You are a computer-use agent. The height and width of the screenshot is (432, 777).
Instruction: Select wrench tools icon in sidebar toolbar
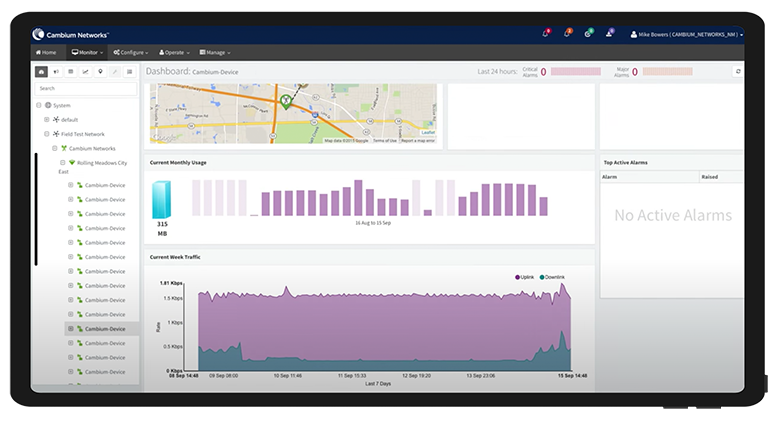(115, 72)
